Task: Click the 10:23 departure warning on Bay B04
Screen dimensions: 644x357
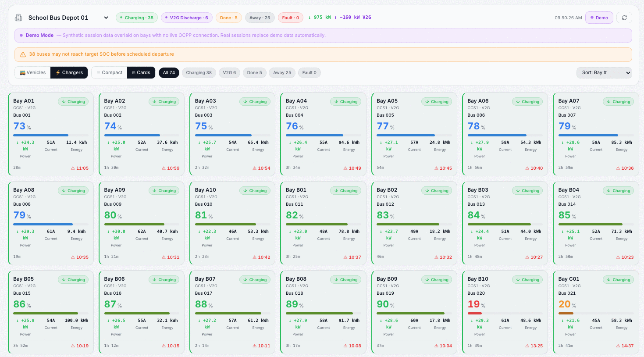Action: click(625, 257)
